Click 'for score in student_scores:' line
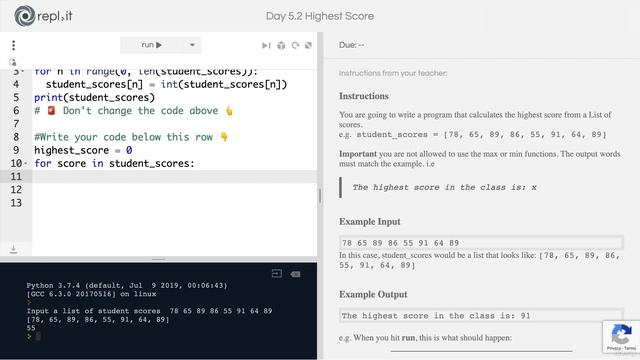The image size is (640, 360). 114,163
